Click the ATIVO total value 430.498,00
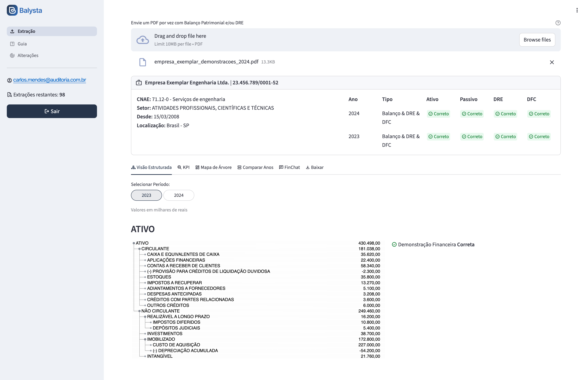The width and height of the screenshot is (588, 380). point(369,243)
